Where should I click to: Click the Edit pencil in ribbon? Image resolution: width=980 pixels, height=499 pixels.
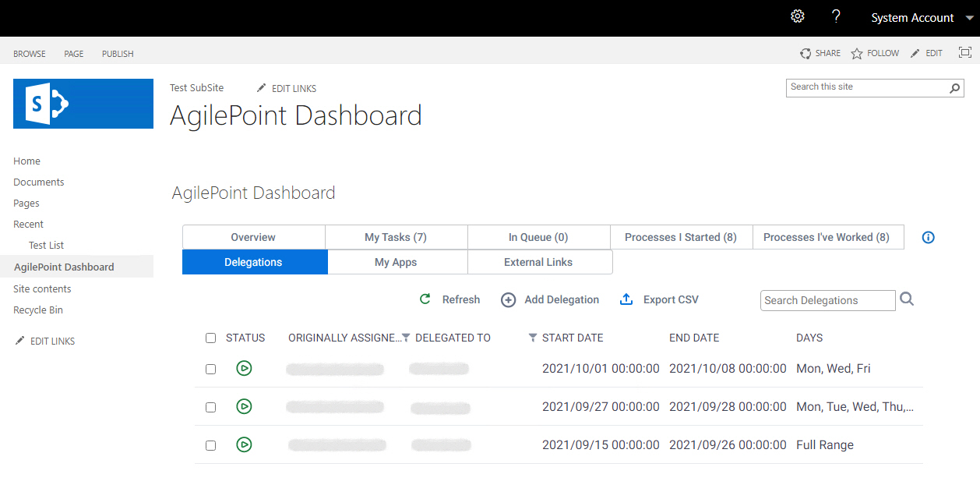pyautogui.click(x=915, y=53)
